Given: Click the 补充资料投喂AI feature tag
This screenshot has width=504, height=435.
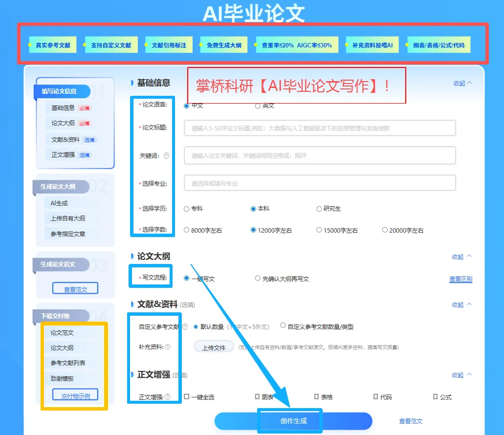Looking at the screenshot, I should point(373,45).
